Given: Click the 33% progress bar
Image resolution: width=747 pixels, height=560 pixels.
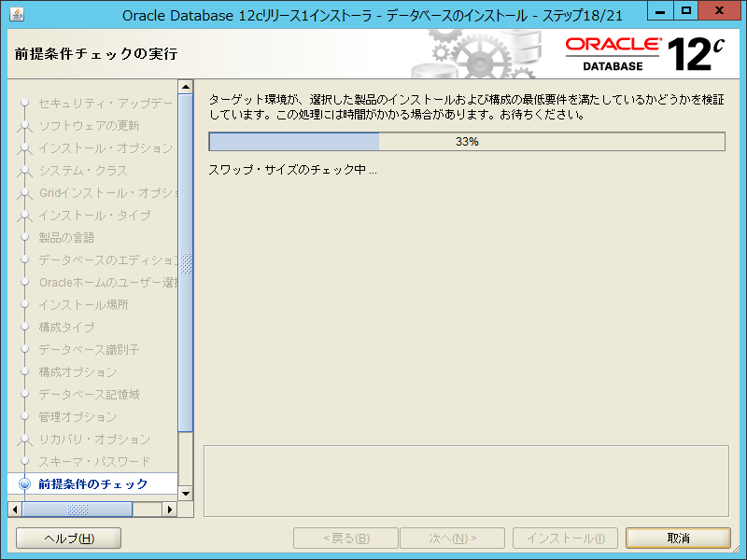Looking at the screenshot, I should 467,142.
